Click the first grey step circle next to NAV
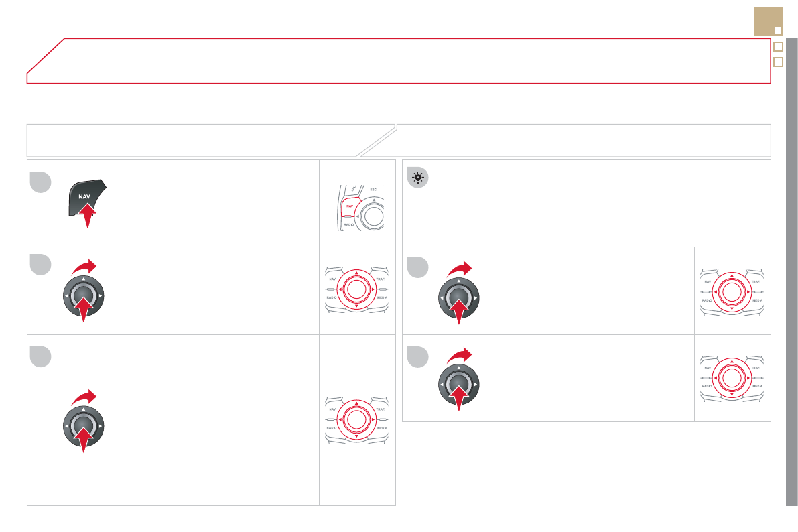This screenshot has width=798, height=532. coord(40,182)
